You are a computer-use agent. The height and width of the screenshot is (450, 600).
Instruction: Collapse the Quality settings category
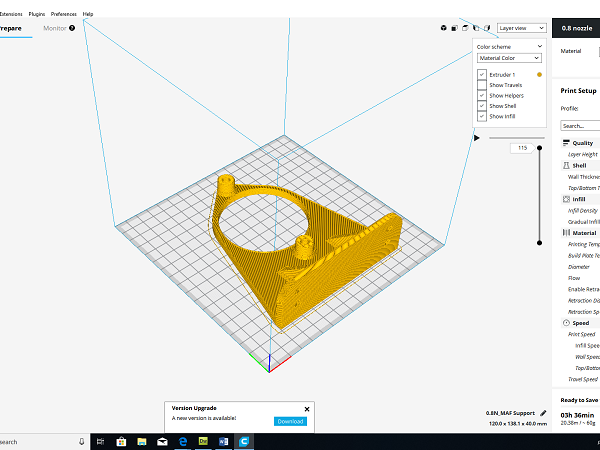coord(580,143)
